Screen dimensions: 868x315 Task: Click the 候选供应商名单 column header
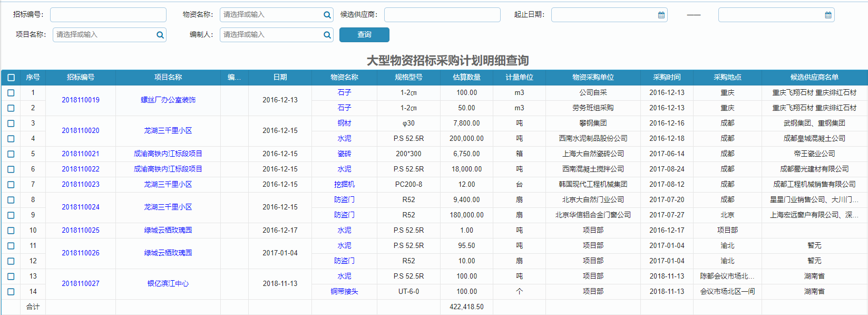tap(814, 78)
